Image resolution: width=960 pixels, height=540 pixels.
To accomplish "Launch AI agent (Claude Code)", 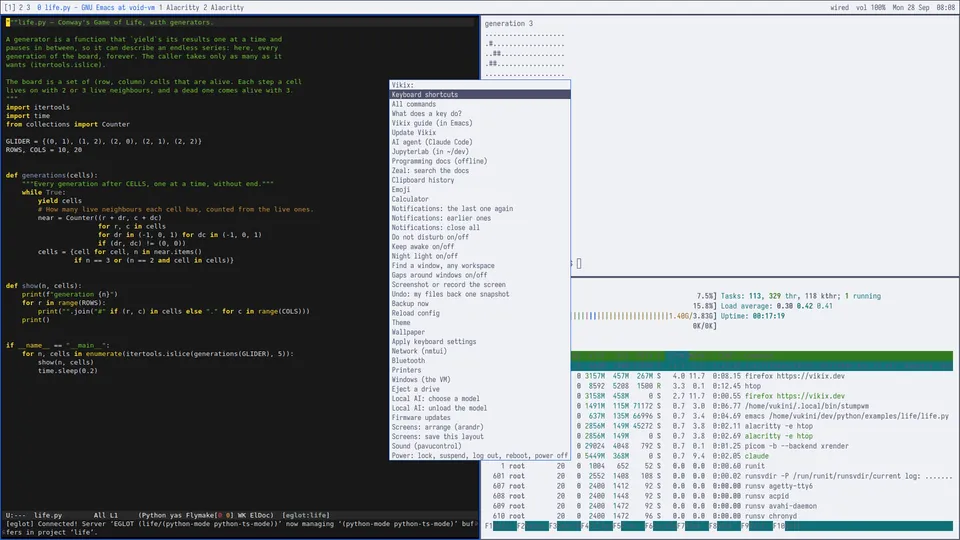I will click(480, 142).
